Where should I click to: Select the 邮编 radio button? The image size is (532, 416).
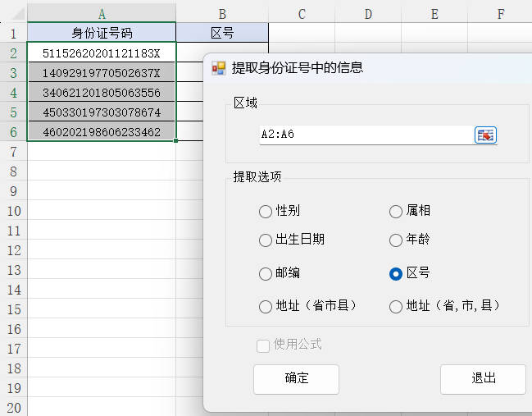266,274
